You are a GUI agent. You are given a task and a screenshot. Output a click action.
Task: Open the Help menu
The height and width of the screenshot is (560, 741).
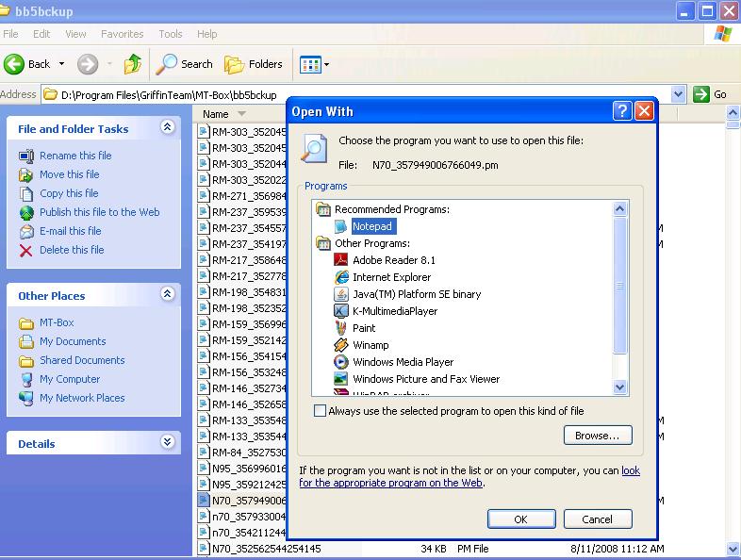[207, 34]
